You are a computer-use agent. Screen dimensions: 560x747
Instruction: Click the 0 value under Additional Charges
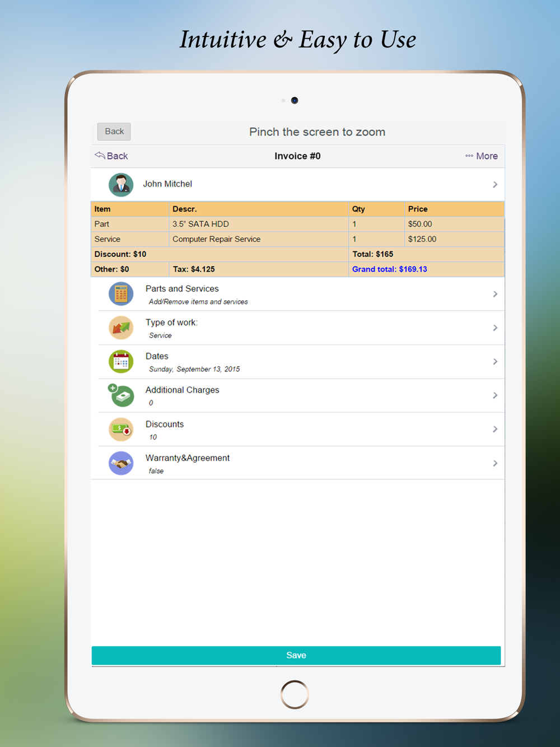click(151, 403)
